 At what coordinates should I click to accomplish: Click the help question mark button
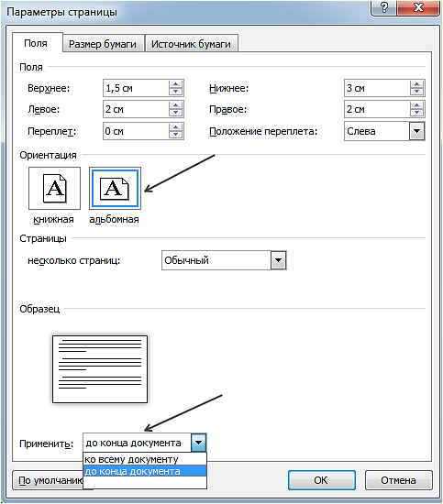tap(383, 7)
